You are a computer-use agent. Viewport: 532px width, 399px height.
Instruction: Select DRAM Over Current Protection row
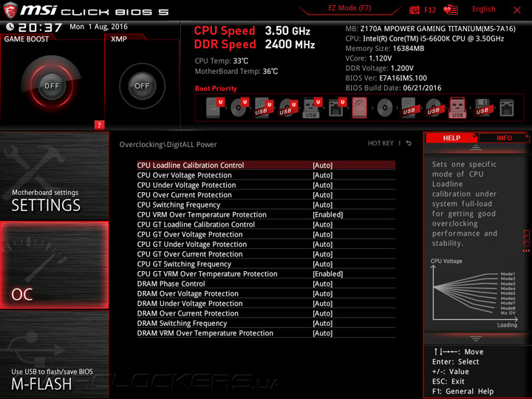point(266,313)
